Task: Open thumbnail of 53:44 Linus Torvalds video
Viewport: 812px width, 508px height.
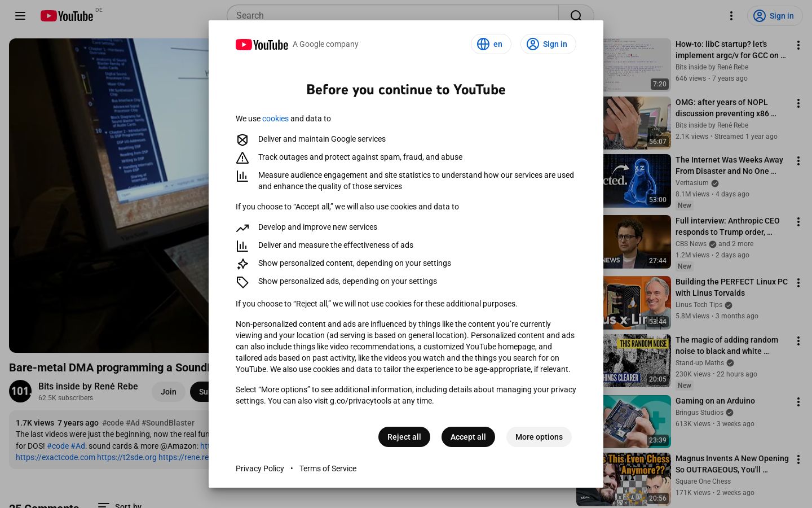Action: [637, 303]
